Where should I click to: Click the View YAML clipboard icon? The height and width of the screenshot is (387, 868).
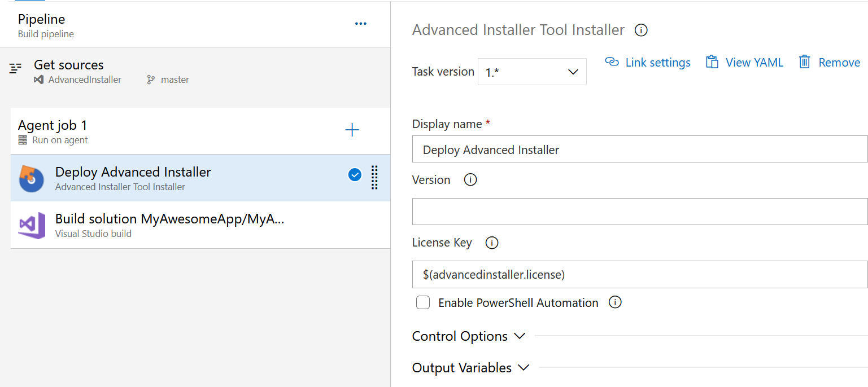pyautogui.click(x=712, y=62)
